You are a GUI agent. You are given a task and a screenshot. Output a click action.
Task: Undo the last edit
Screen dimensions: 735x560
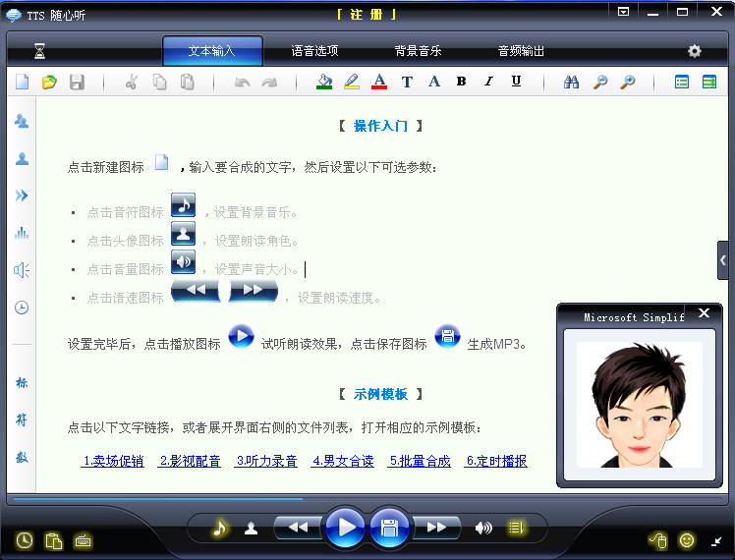pos(242,83)
